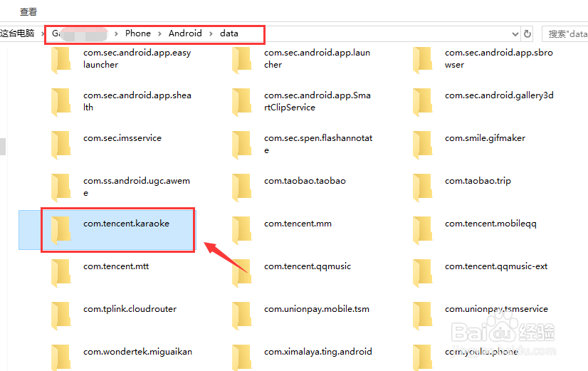Click the com.tencent.karaoke folder name
This screenshot has height=371, width=588.
pos(127,224)
